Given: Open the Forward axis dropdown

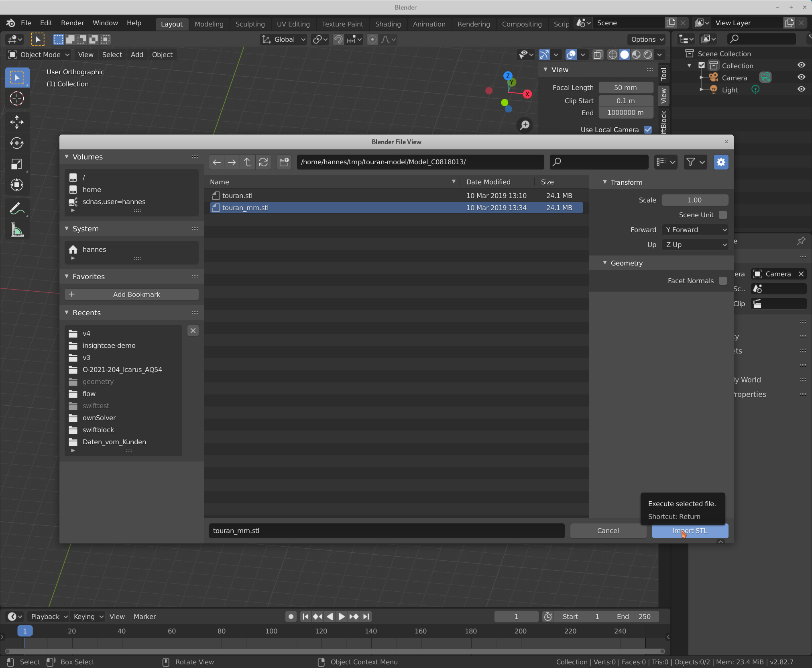Looking at the screenshot, I should click(695, 230).
